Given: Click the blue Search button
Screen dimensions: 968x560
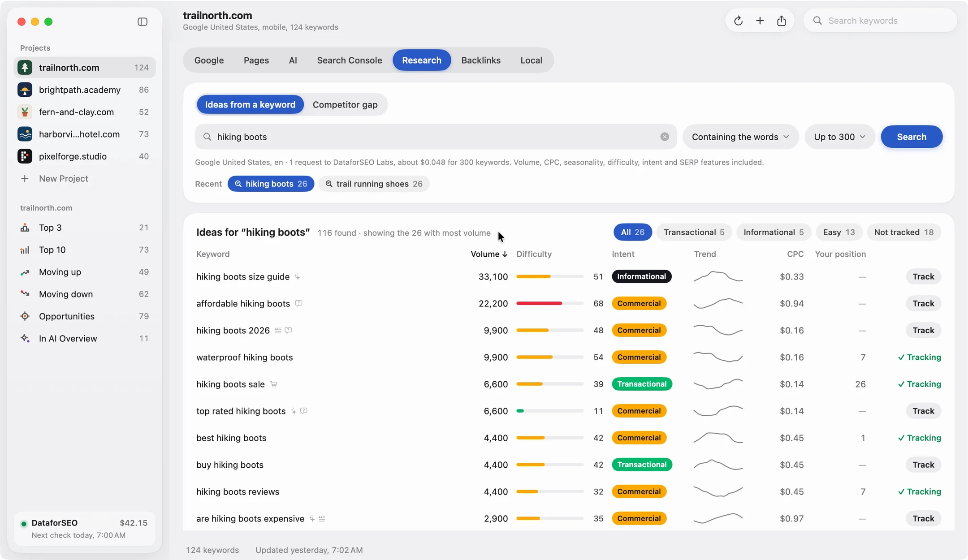Looking at the screenshot, I should pyautogui.click(x=912, y=137).
